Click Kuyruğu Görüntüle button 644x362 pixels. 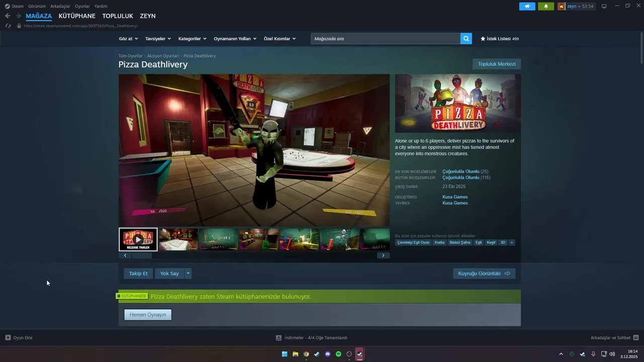pyautogui.click(x=484, y=274)
